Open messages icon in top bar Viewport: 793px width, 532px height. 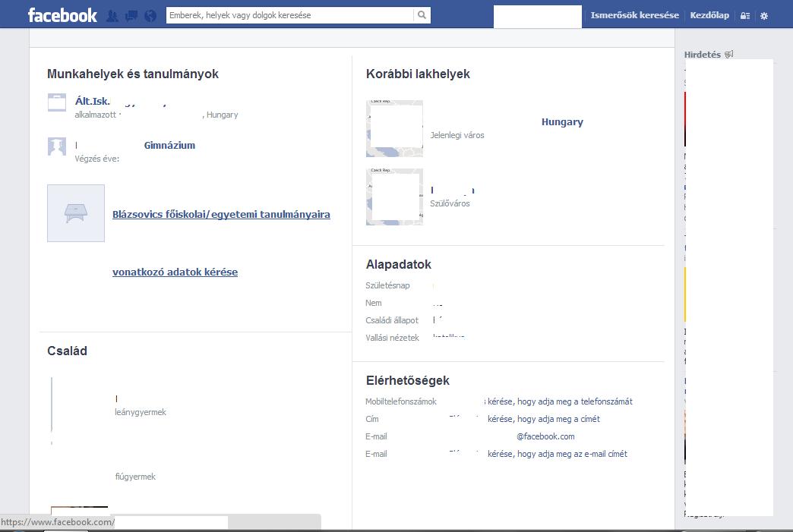pyautogui.click(x=131, y=16)
